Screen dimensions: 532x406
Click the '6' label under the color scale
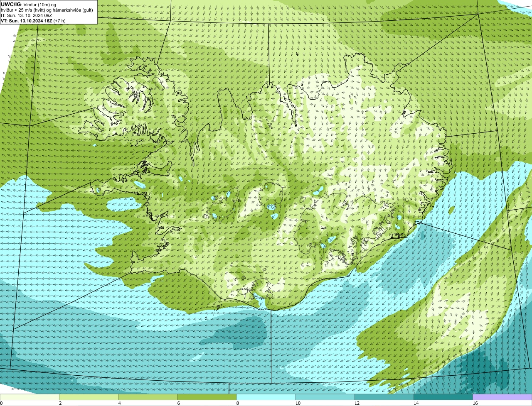[x=178, y=403]
